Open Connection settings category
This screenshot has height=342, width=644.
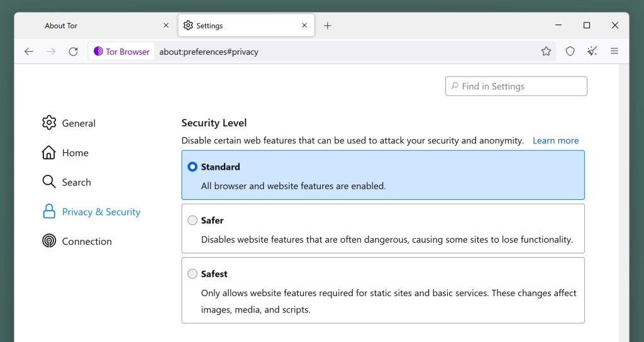(77, 241)
